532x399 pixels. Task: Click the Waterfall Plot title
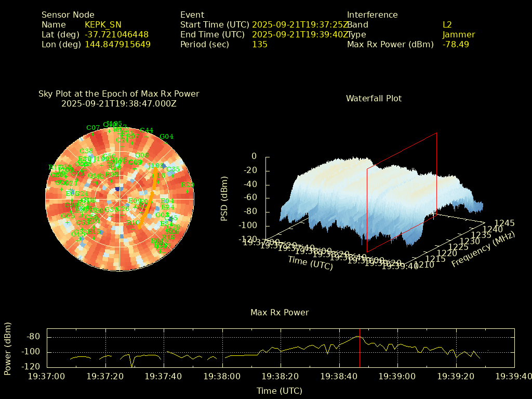click(374, 99)
